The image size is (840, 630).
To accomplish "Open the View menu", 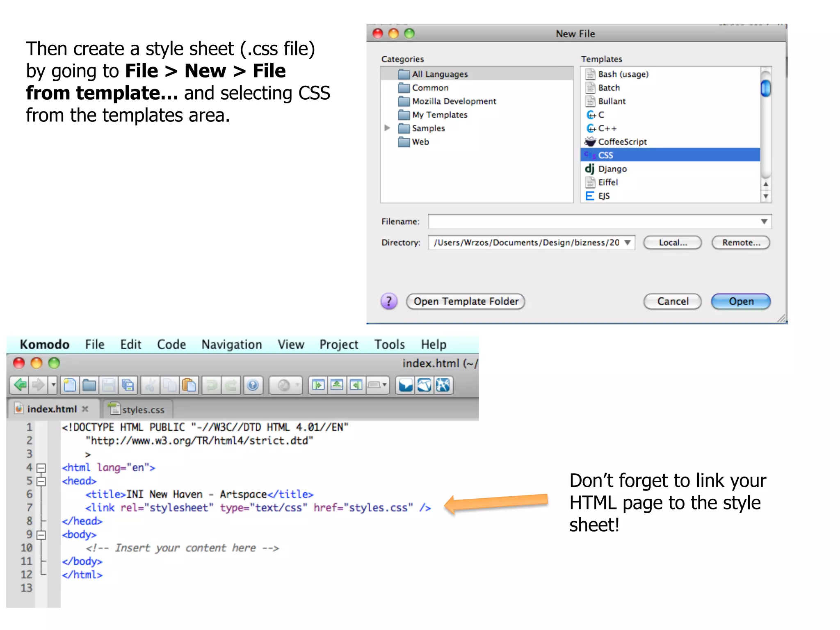I will (291, 344).
